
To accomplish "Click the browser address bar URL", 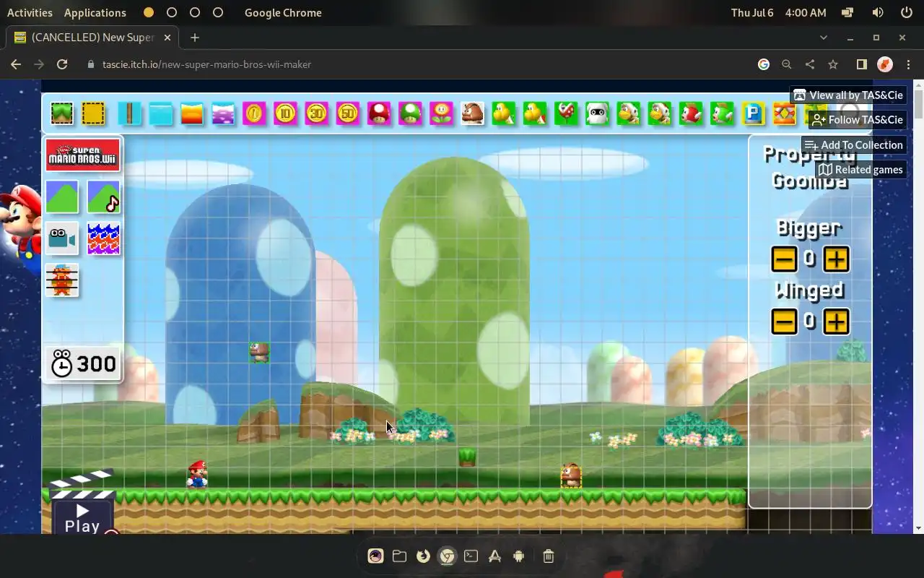I will 206,64.
